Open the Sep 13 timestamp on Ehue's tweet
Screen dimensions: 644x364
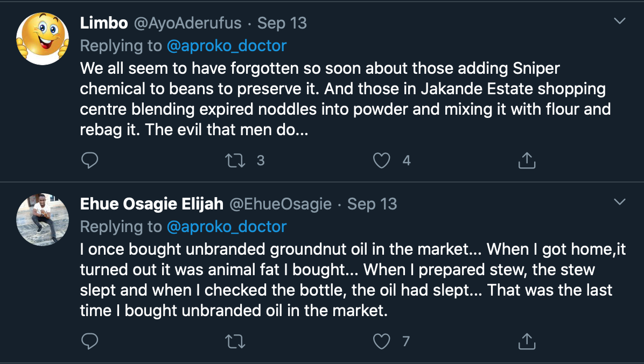372,204
